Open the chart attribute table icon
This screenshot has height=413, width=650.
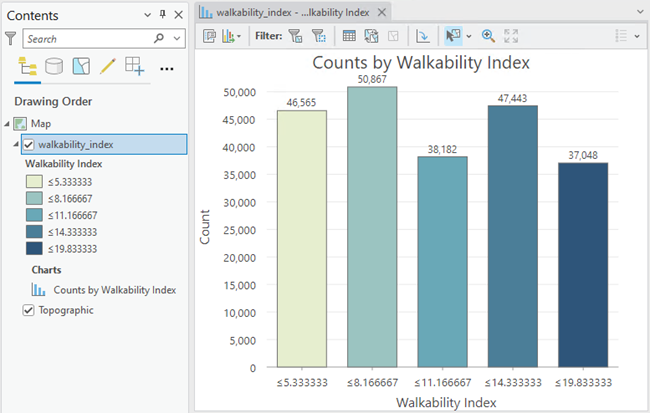tap(349, 36)
